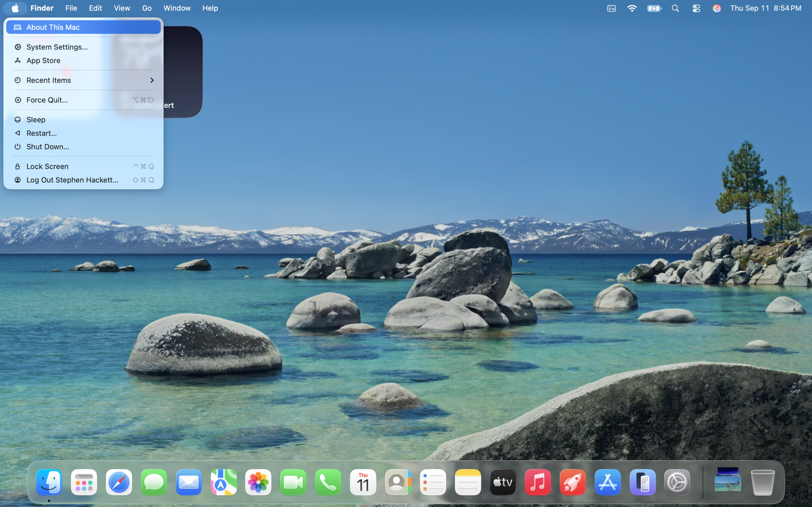Click Log Out Stephen Hackett
The height and width of the screenshot is (507, 812).
tap(72, 180)
